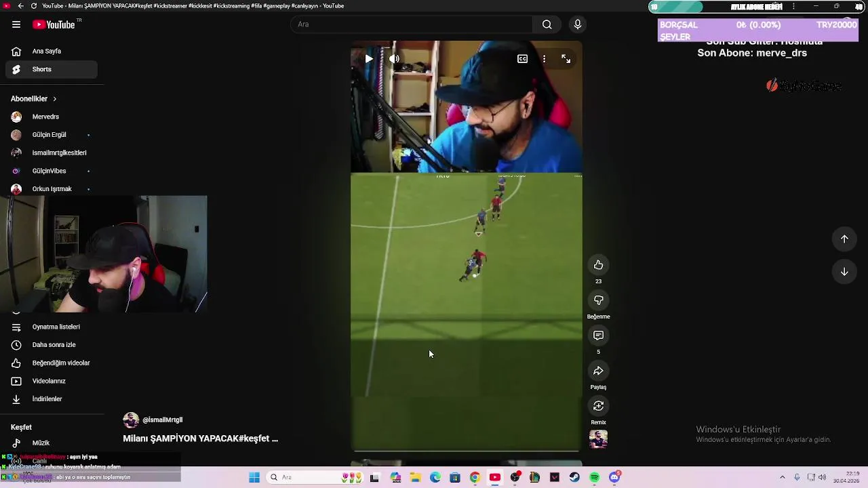Image resolution: width=868 pixels, height=488 pixels.
Task: Open the Mervedrs subscription channel
Action: point(52,117)
